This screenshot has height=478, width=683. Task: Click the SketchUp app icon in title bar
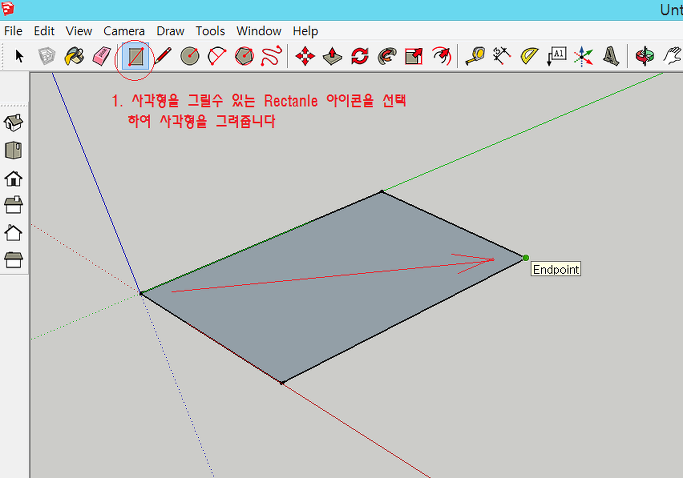[x=7, y=8]
